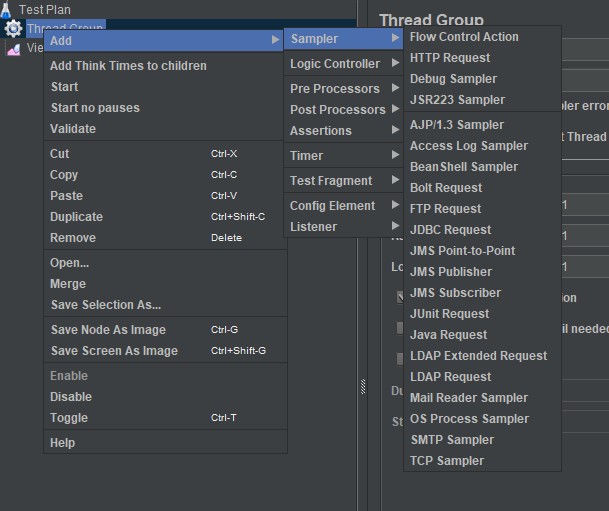The image size is (609, 511).
Task: Click Duplicate in the context menu
Action: pyautogui.click(x=76, y=217)
